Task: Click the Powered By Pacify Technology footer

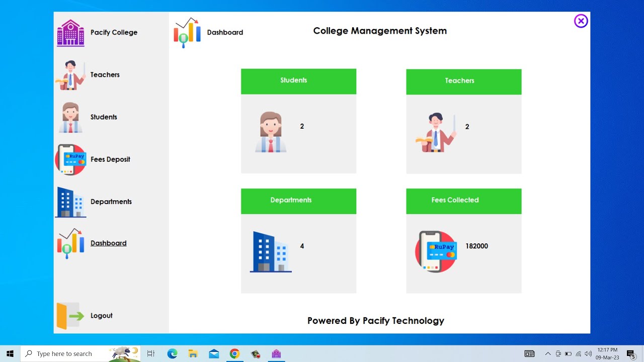Action: click(x=376, y=321)
